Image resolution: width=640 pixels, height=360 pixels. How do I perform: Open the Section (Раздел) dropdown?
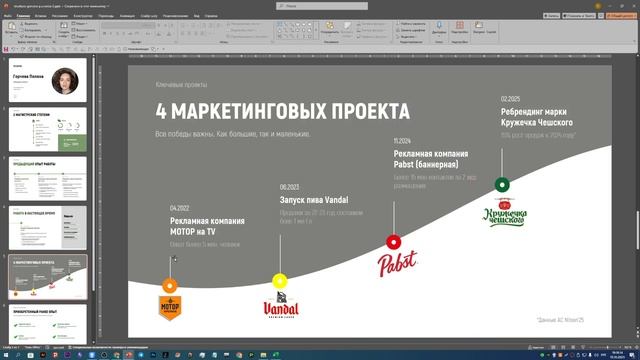[80, 36]
